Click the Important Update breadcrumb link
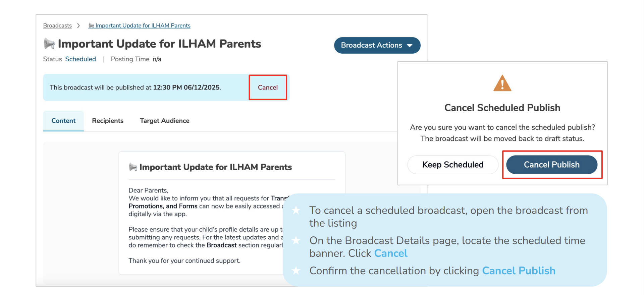Image resolution: width=644 pixels, height=295 pixels. pyautogui.click(x=143, y=26)
